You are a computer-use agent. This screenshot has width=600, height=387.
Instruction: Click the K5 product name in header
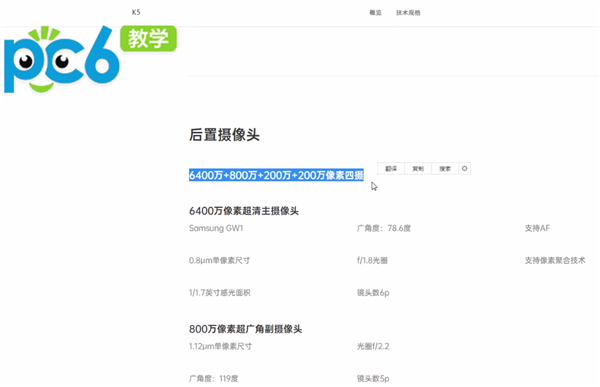coord(136,12)
